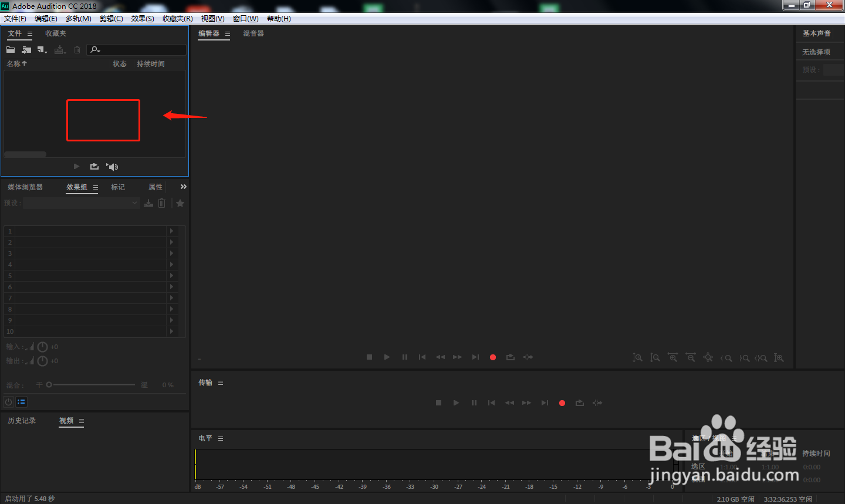
Task: Click the output gain knob in effects rack
Action: [x=42, y=361]
